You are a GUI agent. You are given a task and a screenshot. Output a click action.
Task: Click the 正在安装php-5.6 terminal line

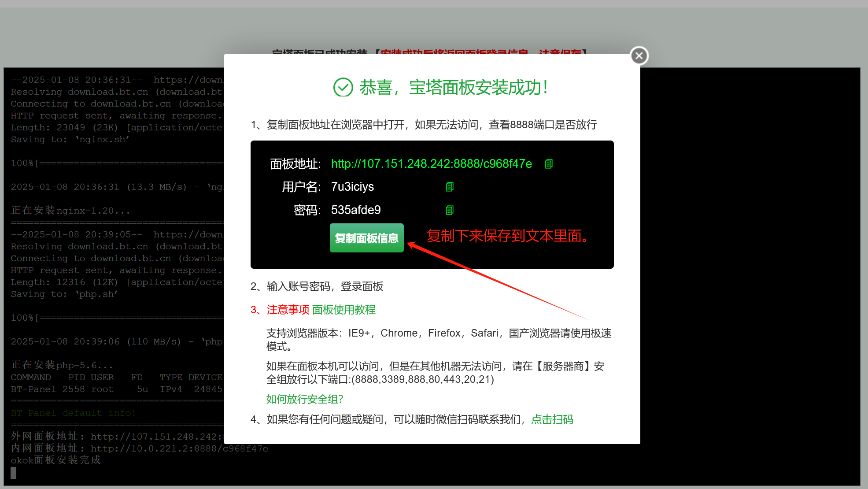[62, 365]
